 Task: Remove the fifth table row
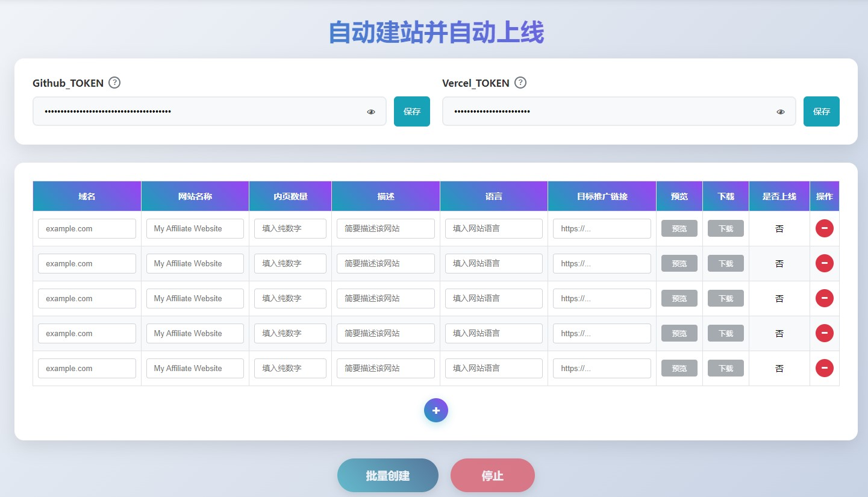click(825, 368)
